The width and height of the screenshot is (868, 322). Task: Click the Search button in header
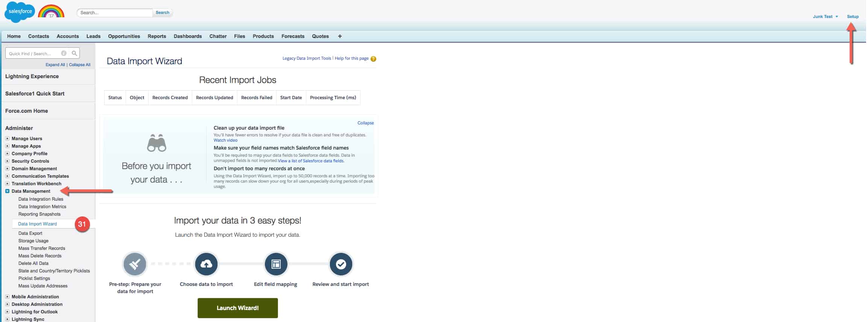(x=163, y=13)
